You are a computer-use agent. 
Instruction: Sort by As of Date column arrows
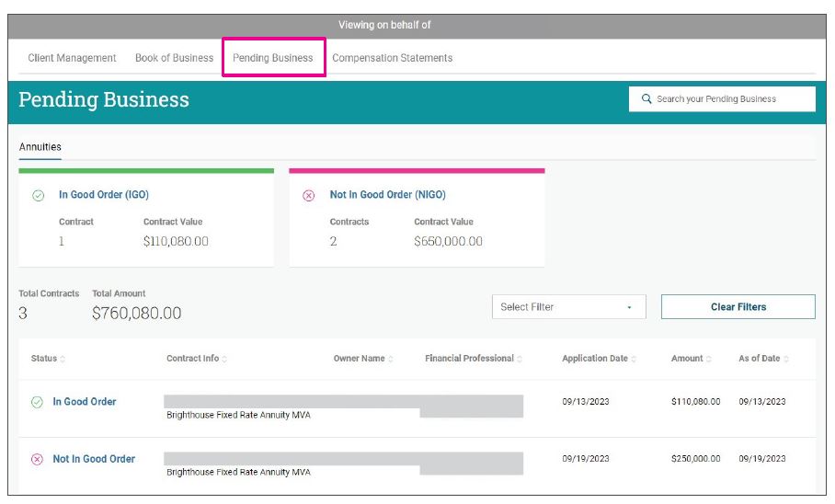pos(786,359)
